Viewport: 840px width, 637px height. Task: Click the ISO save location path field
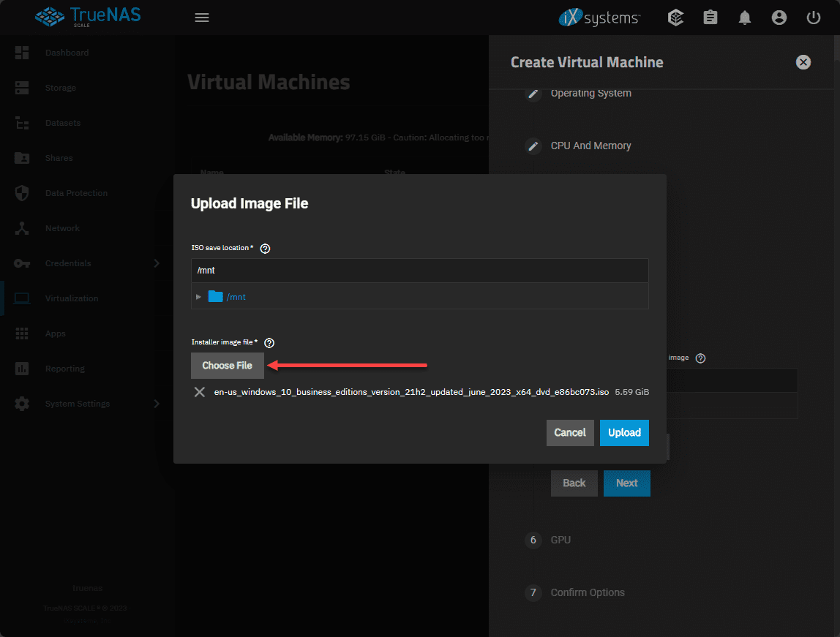pos(419,271)
